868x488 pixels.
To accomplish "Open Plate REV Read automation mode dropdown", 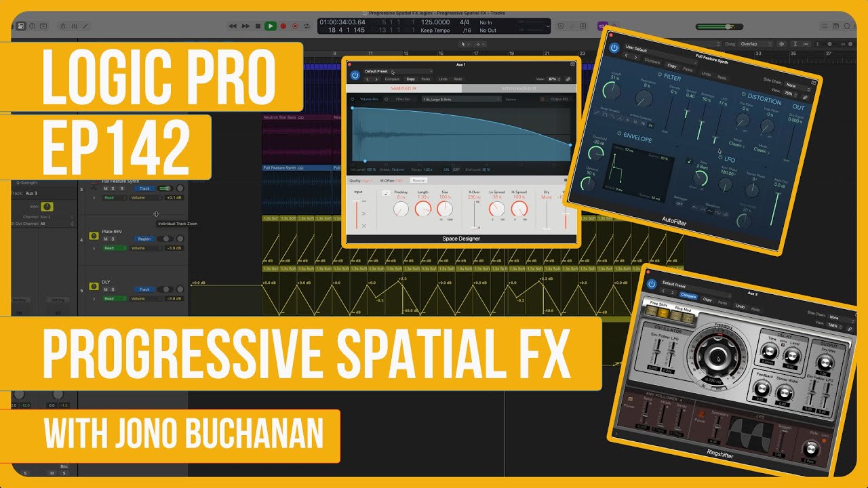I will [114, 248].
